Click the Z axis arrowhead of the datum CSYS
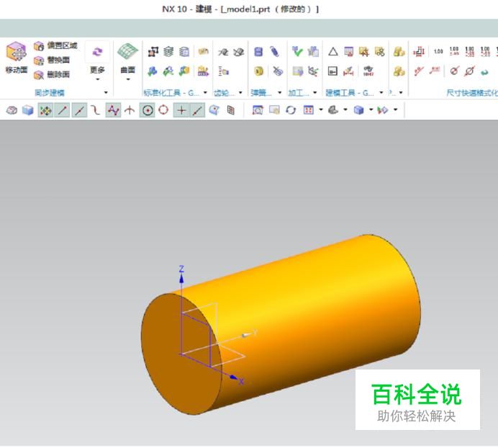The height and width of the screenshot is (448, 498). tap(181, 279)
